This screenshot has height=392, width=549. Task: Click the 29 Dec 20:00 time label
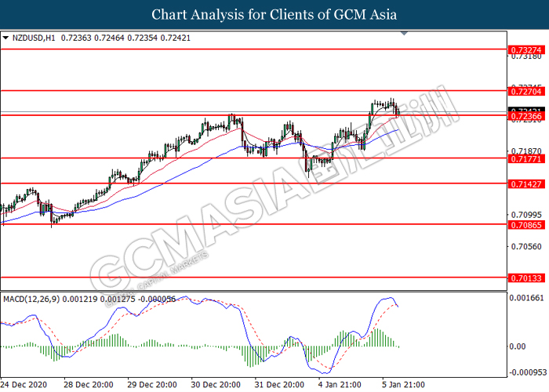coord(152,385)
